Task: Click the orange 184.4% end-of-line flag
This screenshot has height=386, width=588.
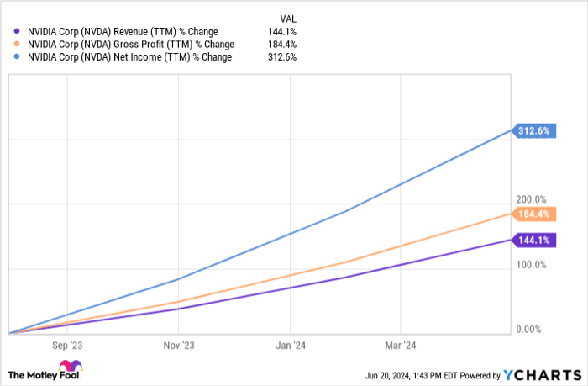Action: (x=533, y=214)
